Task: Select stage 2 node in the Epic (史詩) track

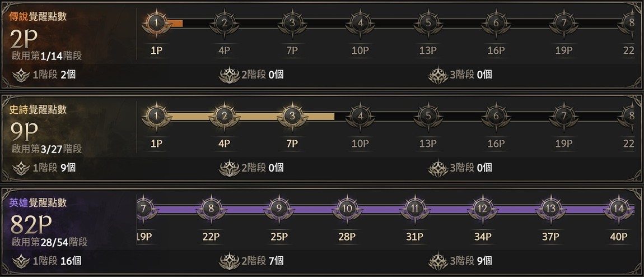Action: click(x=224, y=116)
